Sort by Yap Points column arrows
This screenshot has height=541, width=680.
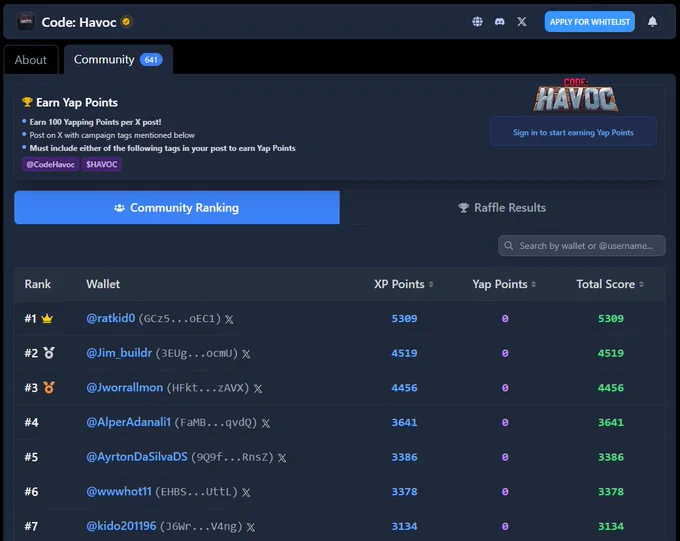[x=533, y=284]
